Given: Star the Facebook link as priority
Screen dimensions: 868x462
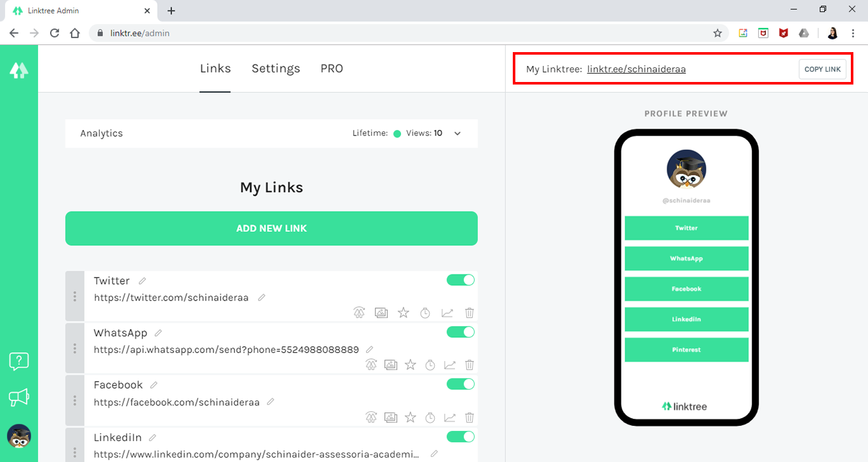Looking at the screenshot, I should [x=410, y=418].
